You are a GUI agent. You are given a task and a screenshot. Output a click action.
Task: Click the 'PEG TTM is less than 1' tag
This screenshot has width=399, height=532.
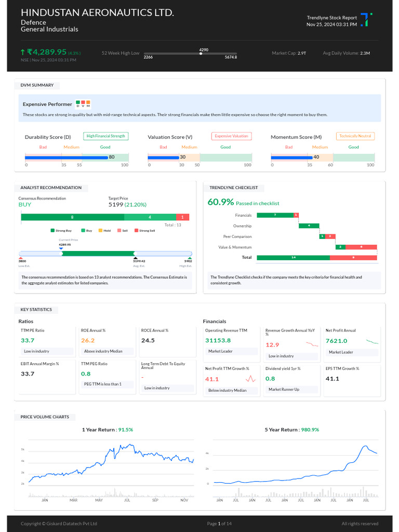click(107, 384)
